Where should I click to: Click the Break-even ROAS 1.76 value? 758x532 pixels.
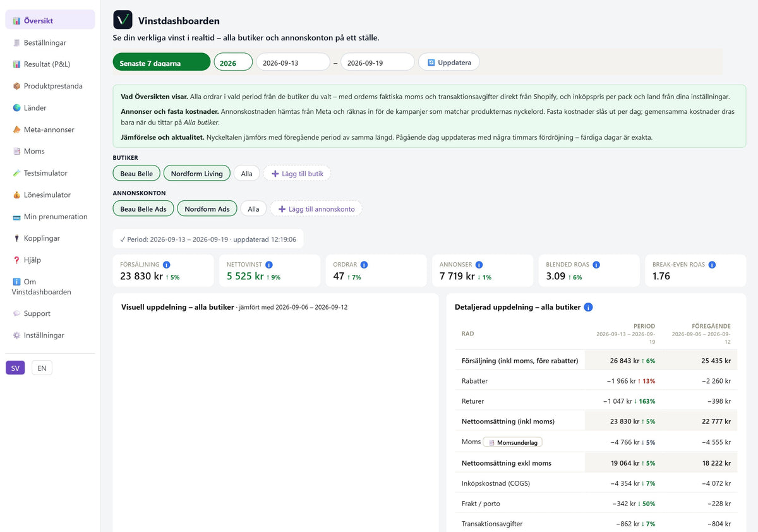point(661,276)
